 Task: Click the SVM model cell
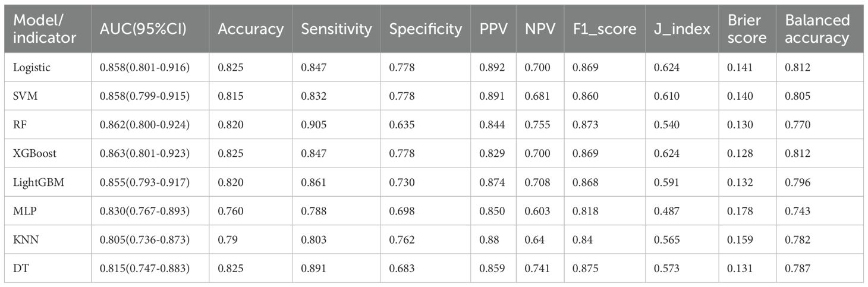26,96
